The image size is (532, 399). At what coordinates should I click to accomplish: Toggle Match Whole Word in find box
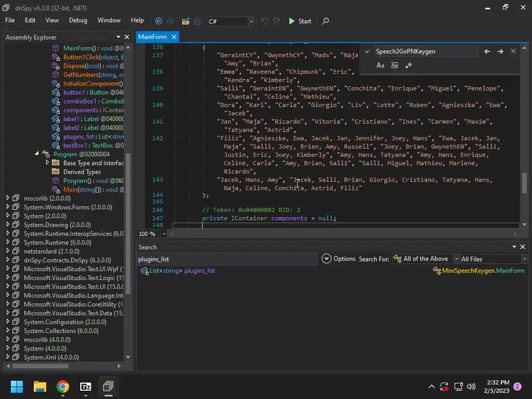click(394, 65)
